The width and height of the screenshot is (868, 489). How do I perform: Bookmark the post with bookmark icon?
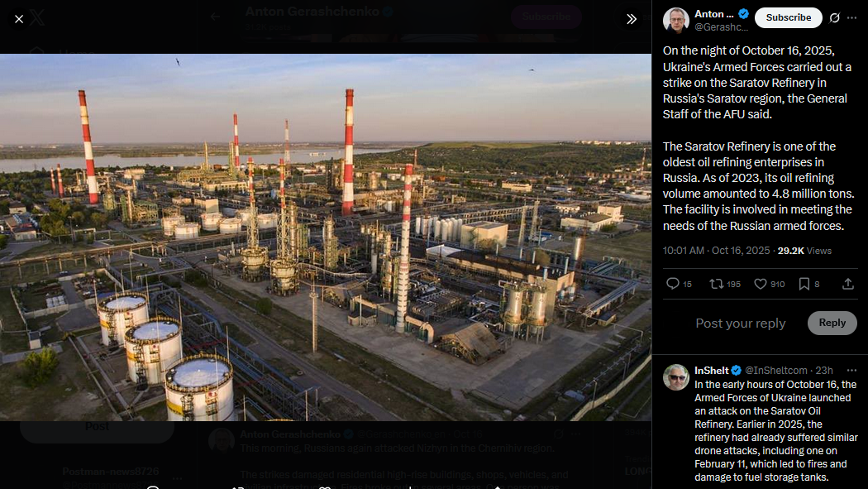[808, 284]
